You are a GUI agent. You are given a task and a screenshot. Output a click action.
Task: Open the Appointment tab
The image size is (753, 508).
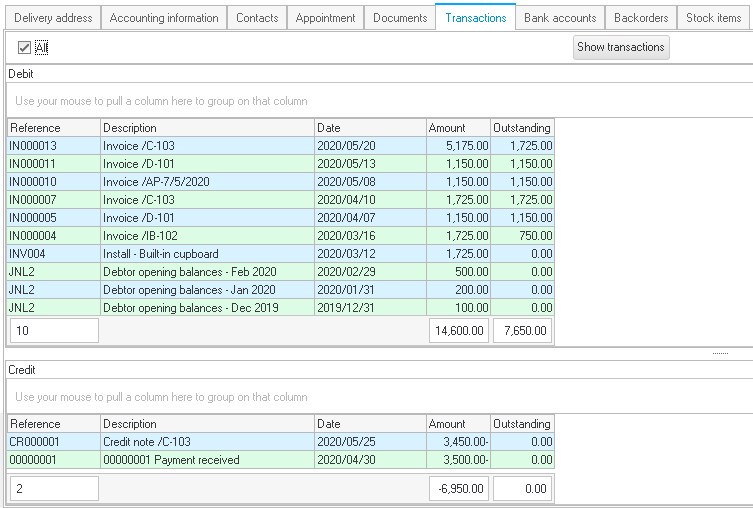325,18
